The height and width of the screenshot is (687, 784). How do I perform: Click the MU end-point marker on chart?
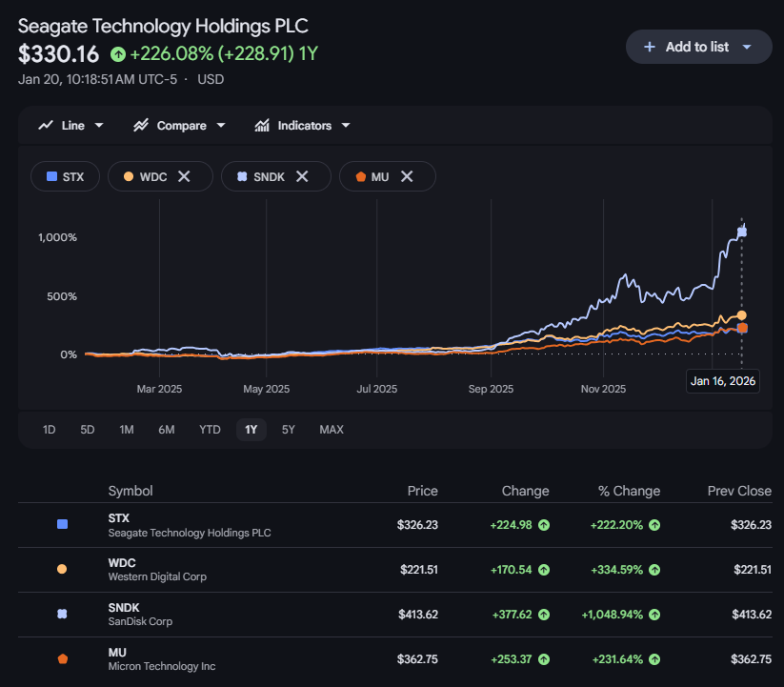pyautogui.click(x=742, y=328)
